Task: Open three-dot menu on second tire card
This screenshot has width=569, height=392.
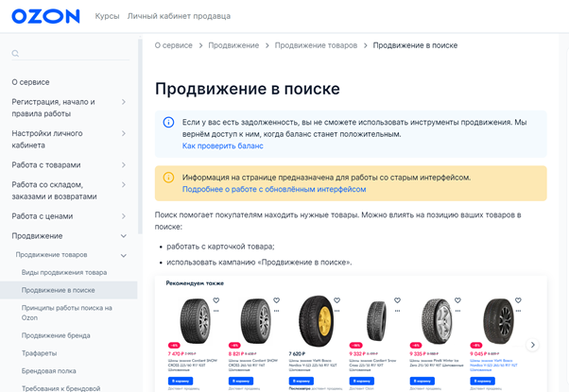Action: tap(277, 310)
